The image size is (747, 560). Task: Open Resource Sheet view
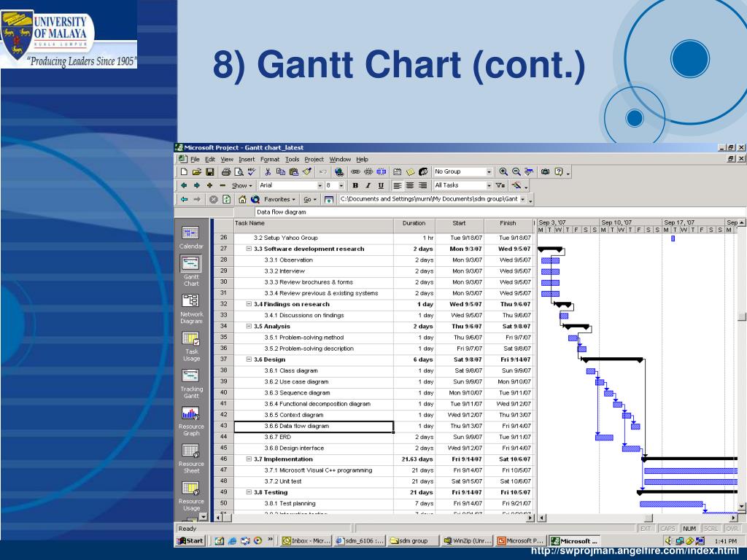point(191,459)
